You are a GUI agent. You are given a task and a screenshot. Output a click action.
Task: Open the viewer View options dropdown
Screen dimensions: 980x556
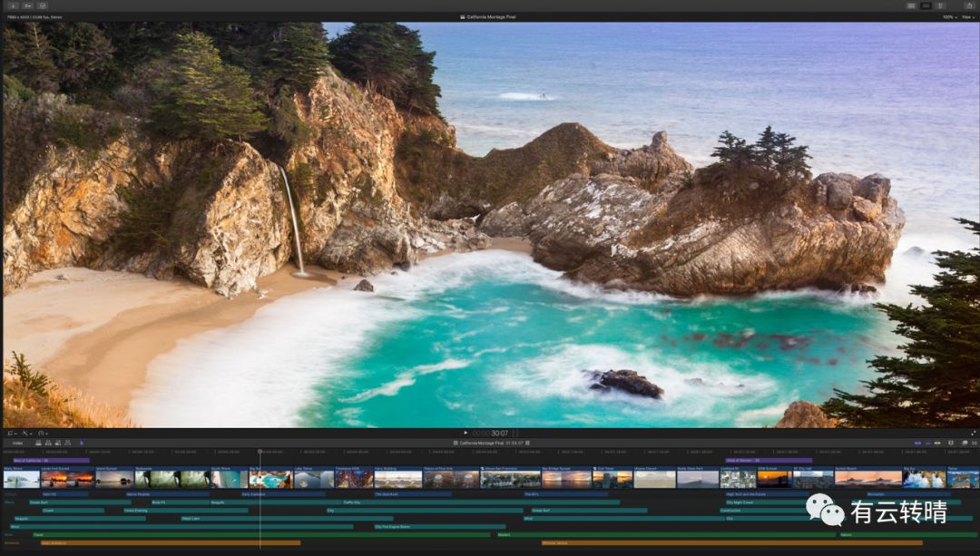click(x=967, y=17)
